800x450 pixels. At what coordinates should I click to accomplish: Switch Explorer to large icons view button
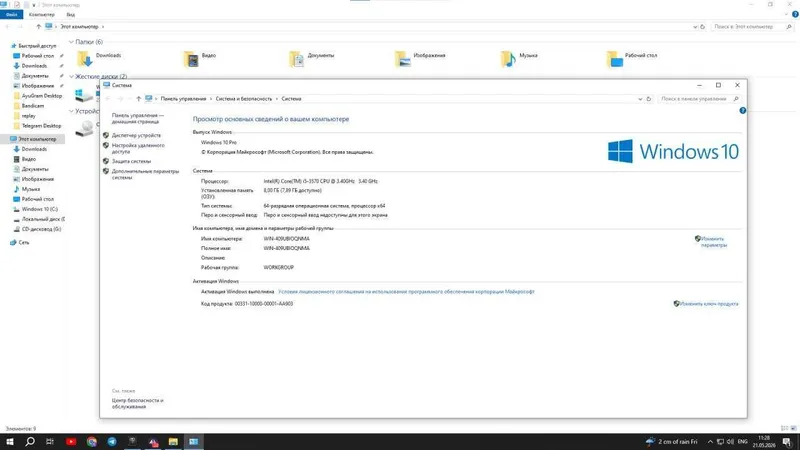[793, 429]
